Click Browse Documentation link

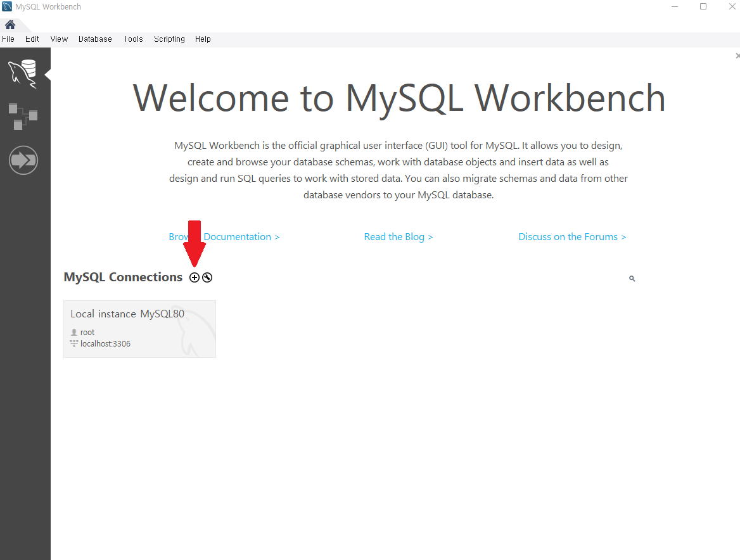224,237
